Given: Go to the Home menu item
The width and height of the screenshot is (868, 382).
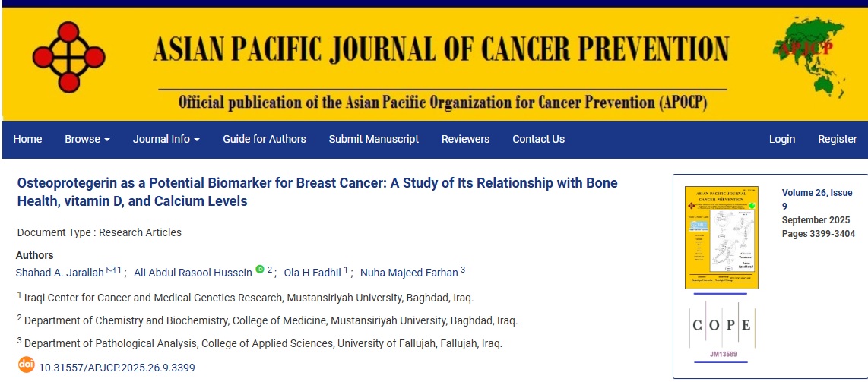Looking at the screenshot, I should [28, 139].
